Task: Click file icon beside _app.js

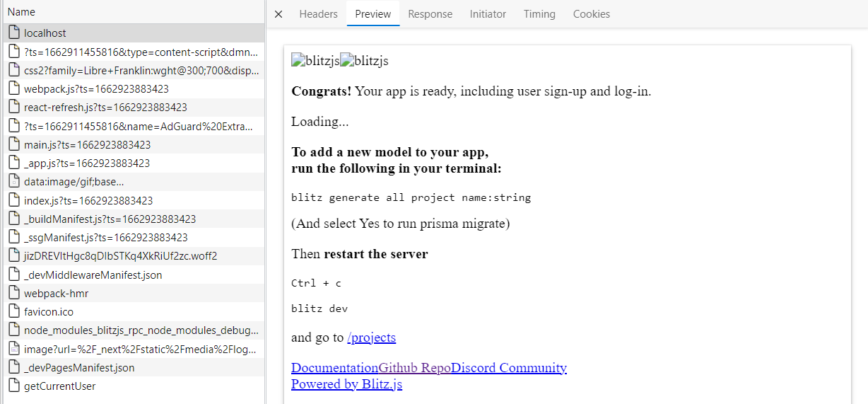Action: pos(14,162)
